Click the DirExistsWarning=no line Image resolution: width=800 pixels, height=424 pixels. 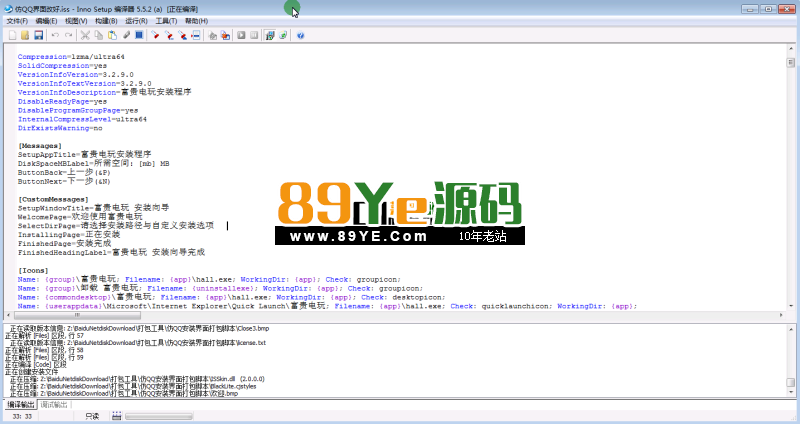coord(60,128)
